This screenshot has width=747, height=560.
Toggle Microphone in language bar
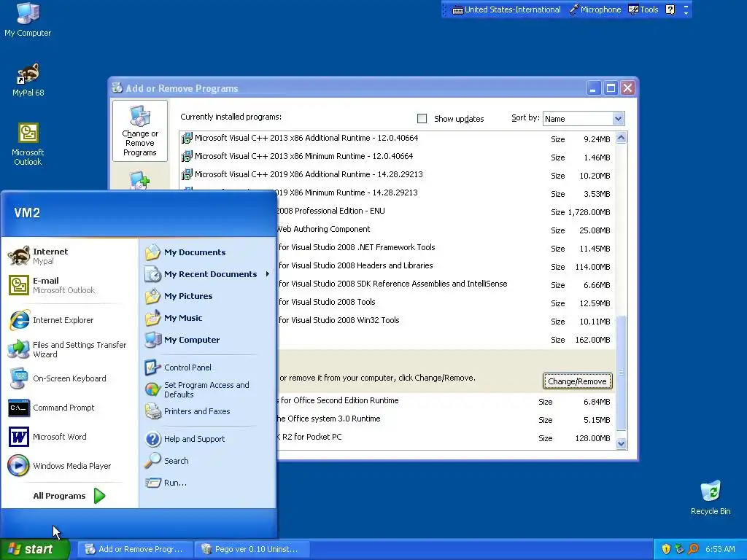tap(595, 9)
